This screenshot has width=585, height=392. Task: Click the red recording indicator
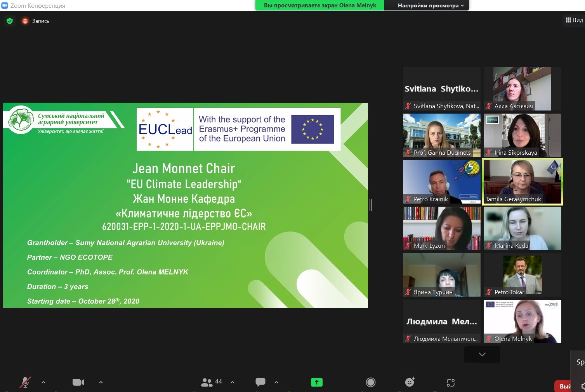(x=26, y=21)
